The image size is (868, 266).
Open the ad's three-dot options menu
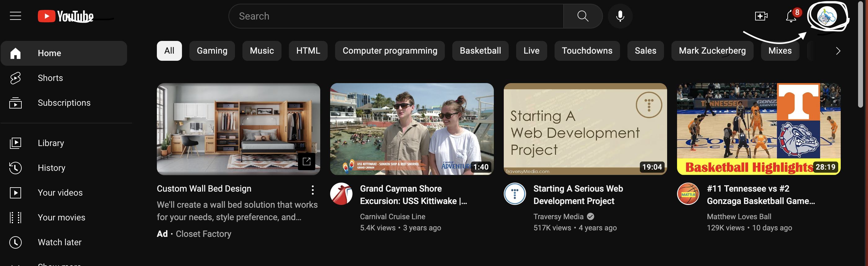[313, 190]
